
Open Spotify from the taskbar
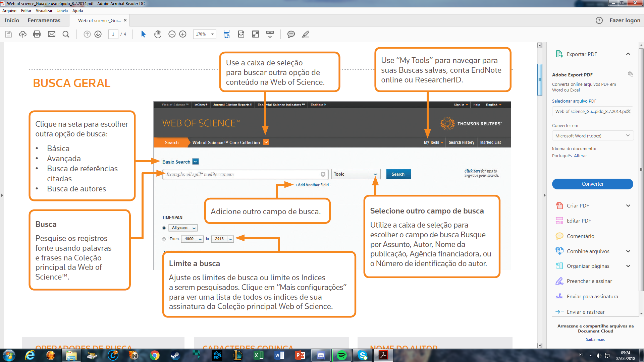coord(342,355)
